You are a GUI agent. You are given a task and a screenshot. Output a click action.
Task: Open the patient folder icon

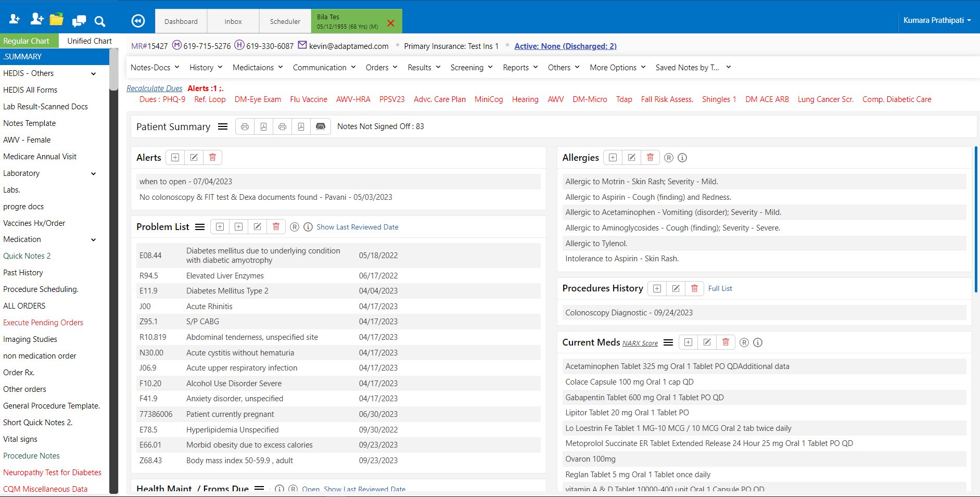[56, 20]
